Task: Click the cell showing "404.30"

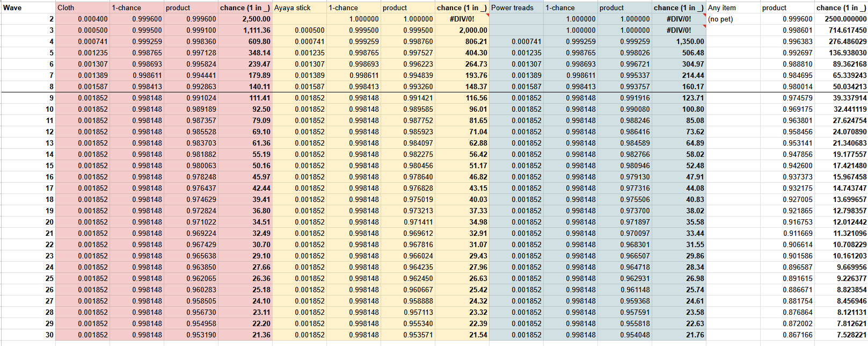Action: pos(462,53)
